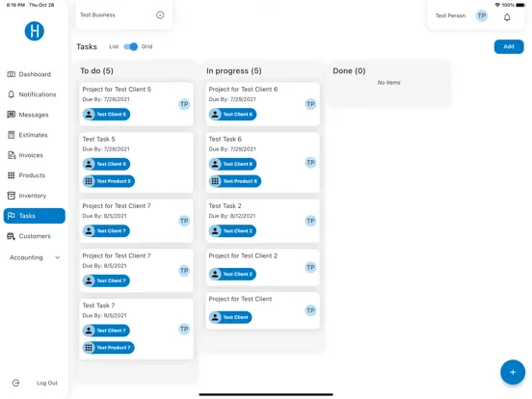532x399 pixels.
Task: Go to Notifications in sidebar
Action: [34, 94]
